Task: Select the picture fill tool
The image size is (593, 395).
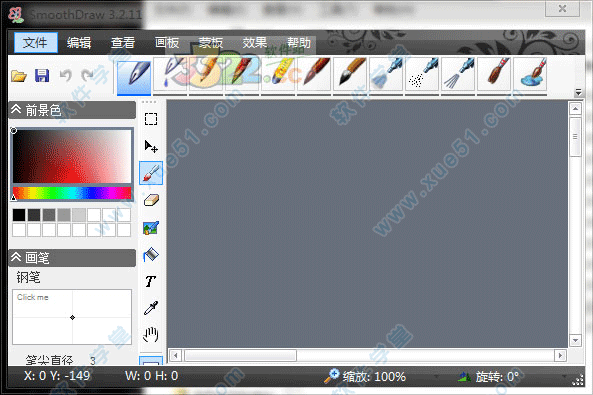Action: [151, 228]
